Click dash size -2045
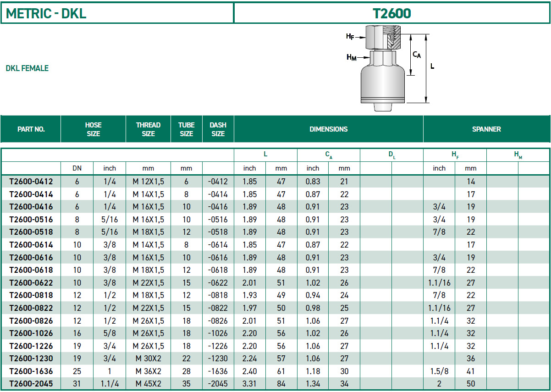Viewport: 551px width, 392px height. 218,384
